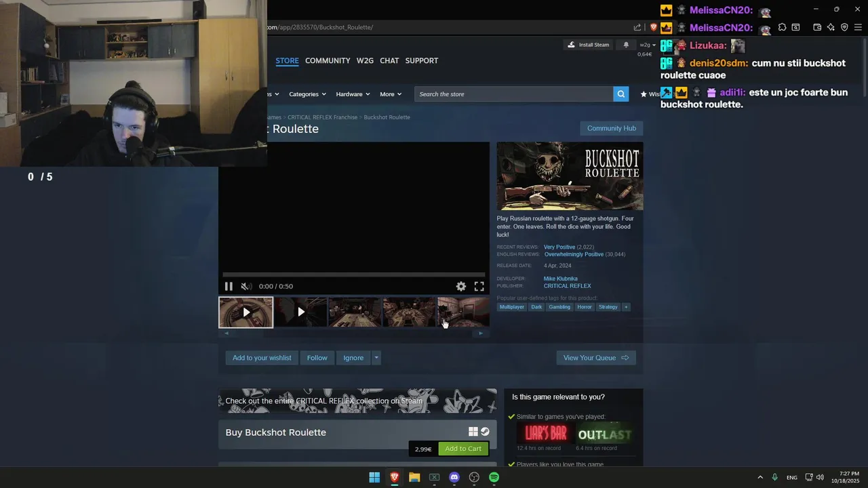Screen dimensions: 868x488
Task: Open developer Mike Klubnika link
Action: tap(561, 279)
